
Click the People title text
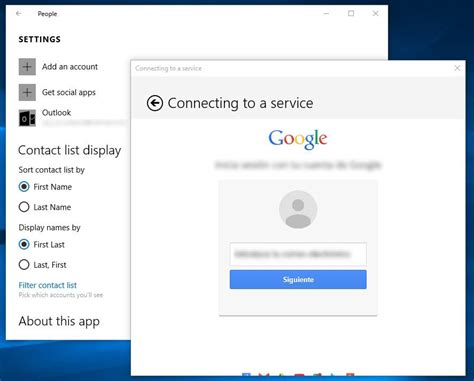point(47,14)
